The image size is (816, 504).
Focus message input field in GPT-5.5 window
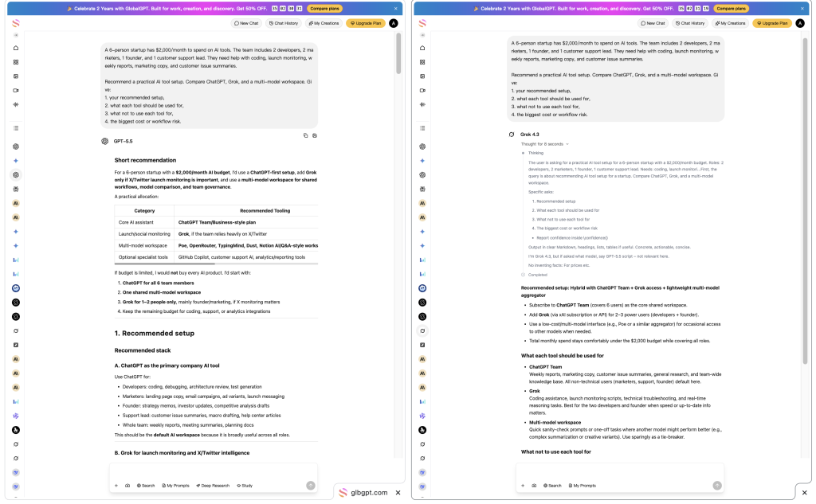pos(214,472)
